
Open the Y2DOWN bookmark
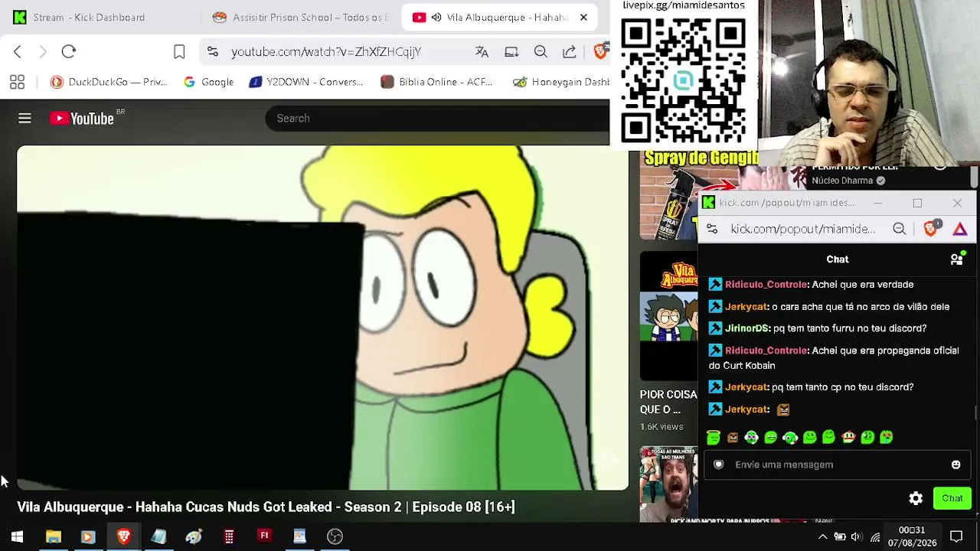coord(306,82)
